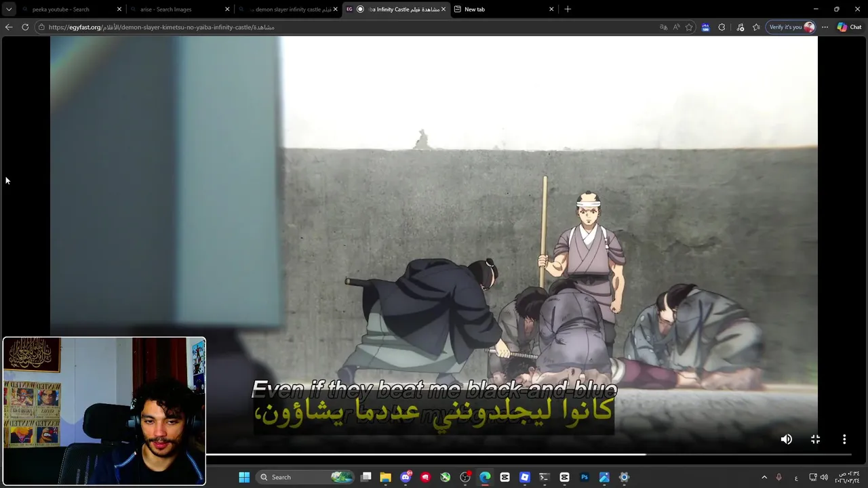
Task: Open the red app icon next to Discord
Action: 425,477
